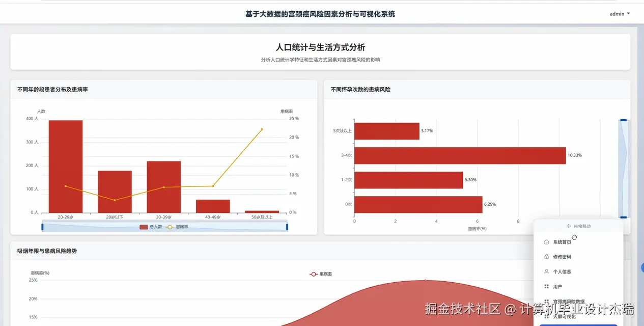Click the blue circular button at right edge

[x=642, y=267]
